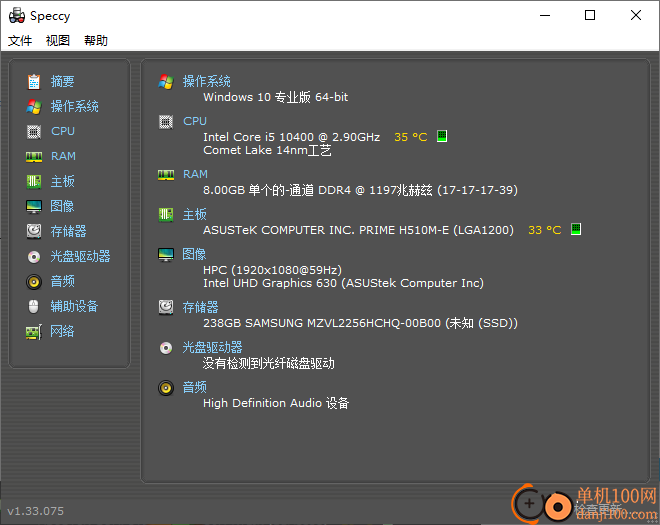The height and width of the screenshot is (525, 660).
Task: Click the CPU temperature reading 35 °C
Action: click(x=410, y=137)
